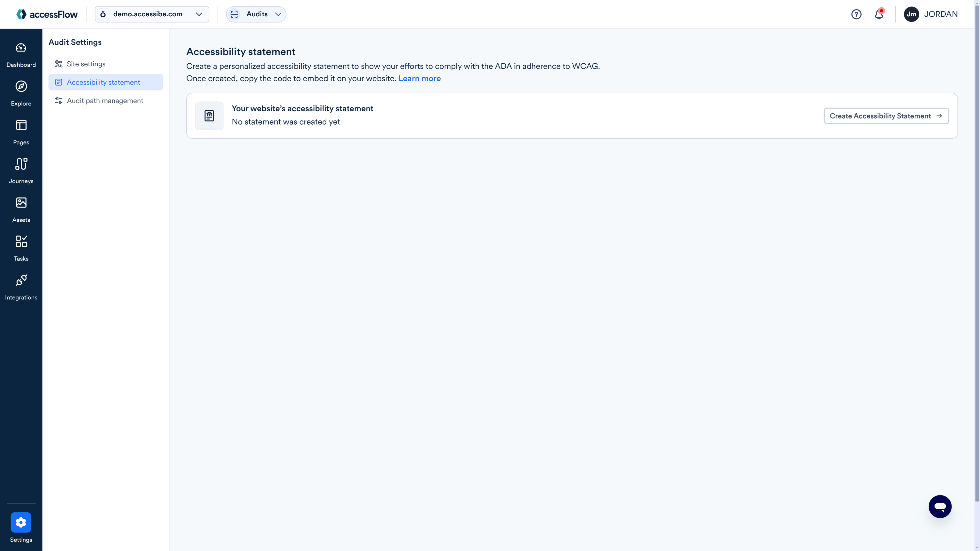The width and height of the screenshot is (980, 551).
Task: Click Create Accessibility Statement
Action: click(886, 116)
